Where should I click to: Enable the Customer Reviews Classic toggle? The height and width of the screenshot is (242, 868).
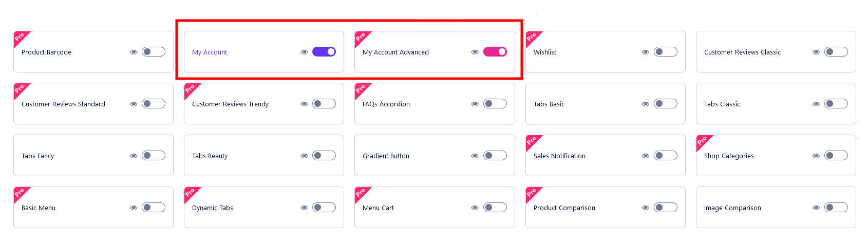tap(836, 52)
